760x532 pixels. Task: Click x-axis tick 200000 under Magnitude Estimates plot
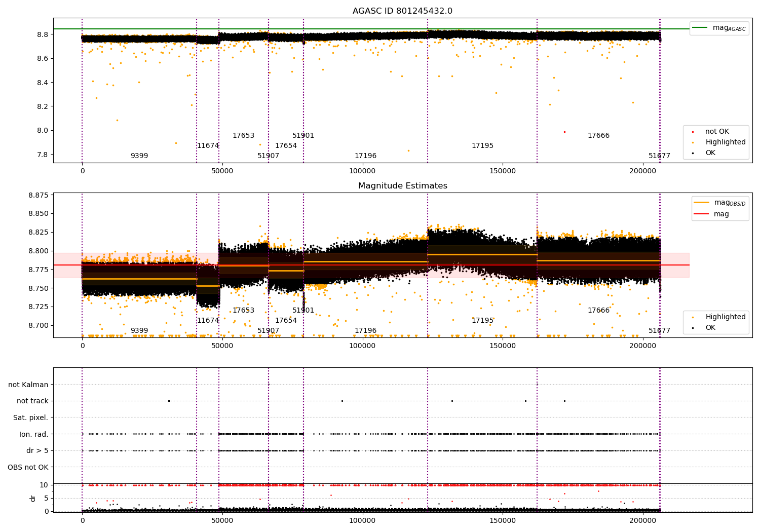[x=642, y=346]
